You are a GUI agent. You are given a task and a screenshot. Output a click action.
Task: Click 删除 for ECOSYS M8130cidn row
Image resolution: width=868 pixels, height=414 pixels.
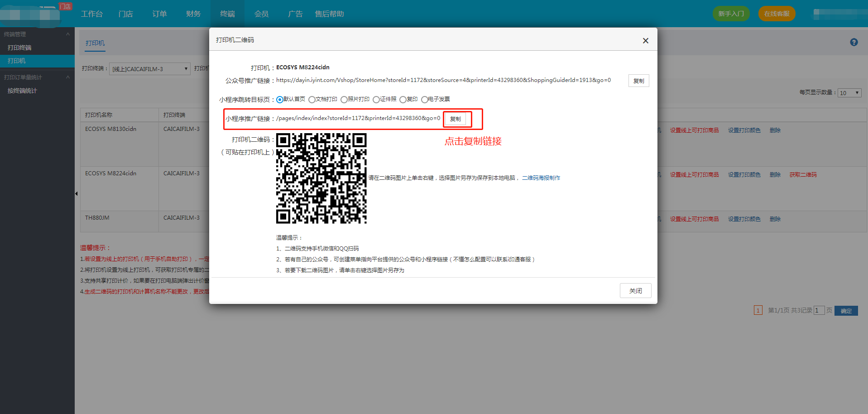[775, 130]
